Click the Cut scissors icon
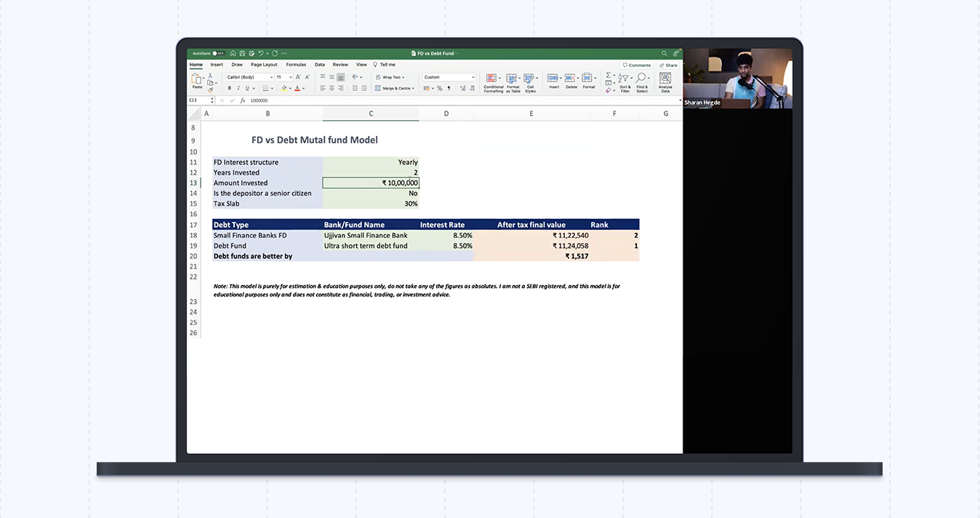The width and height of the screenshot is (980, 518). click(x=210, y=76)
